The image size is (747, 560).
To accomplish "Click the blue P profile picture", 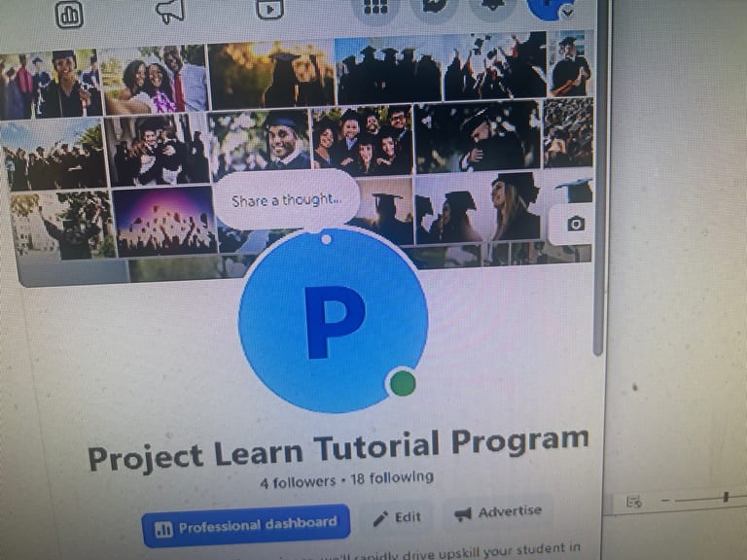I will coord(333,321).
